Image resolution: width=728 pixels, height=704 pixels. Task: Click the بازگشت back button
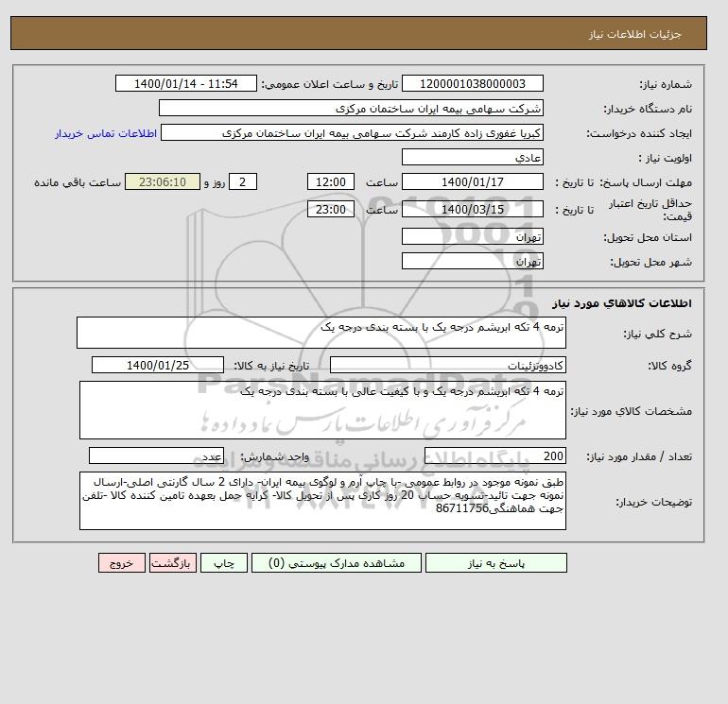pos(173,563)
